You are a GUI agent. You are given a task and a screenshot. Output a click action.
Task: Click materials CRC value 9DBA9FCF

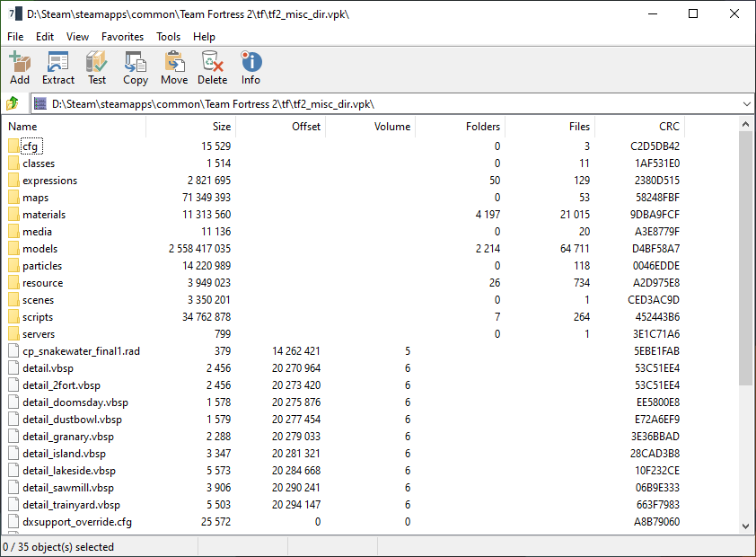(x=655, y=215)
